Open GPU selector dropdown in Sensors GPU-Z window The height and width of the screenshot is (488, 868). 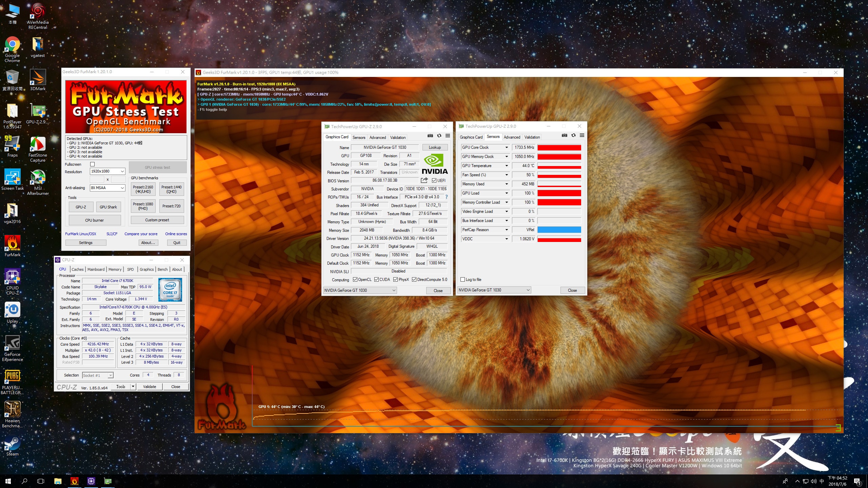[494, 290]
